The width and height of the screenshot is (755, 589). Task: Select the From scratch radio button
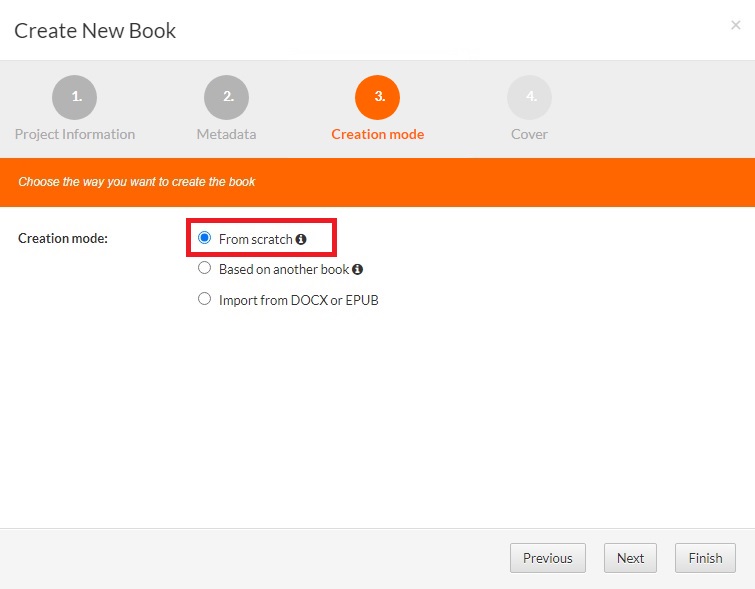click(x=205, y=238)
